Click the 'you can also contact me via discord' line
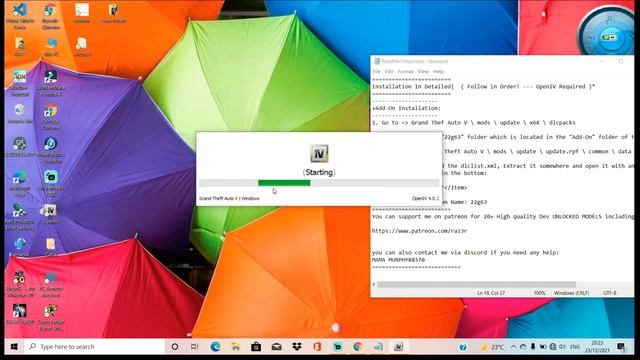Image resolution: width=640 pixels, height=360 pixels. (465, 253)
